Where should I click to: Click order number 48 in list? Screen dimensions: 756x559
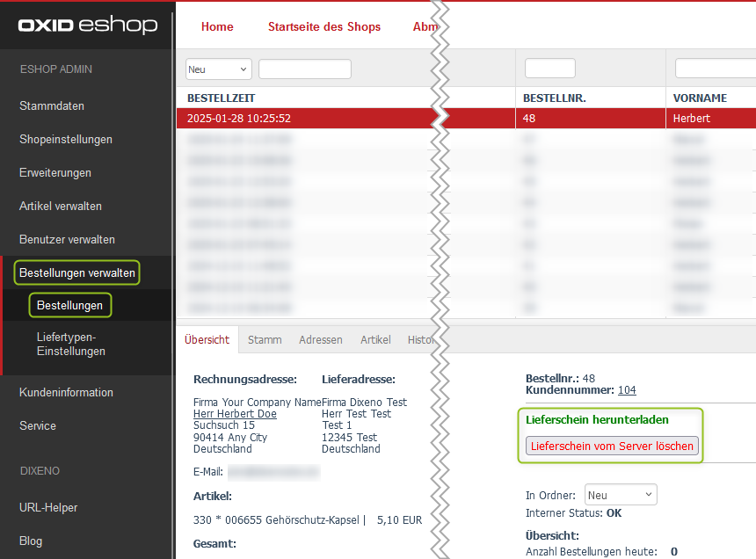tap(529, 119)
